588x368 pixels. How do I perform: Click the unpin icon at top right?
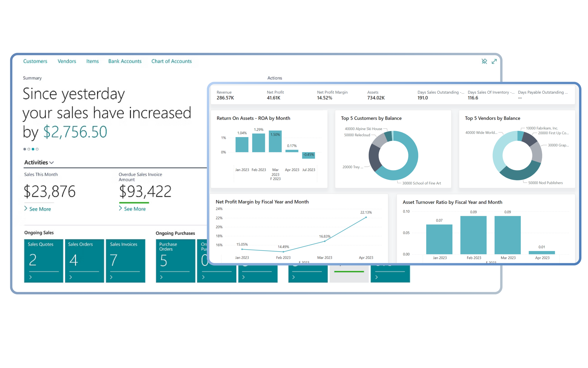tap(484, 61)
